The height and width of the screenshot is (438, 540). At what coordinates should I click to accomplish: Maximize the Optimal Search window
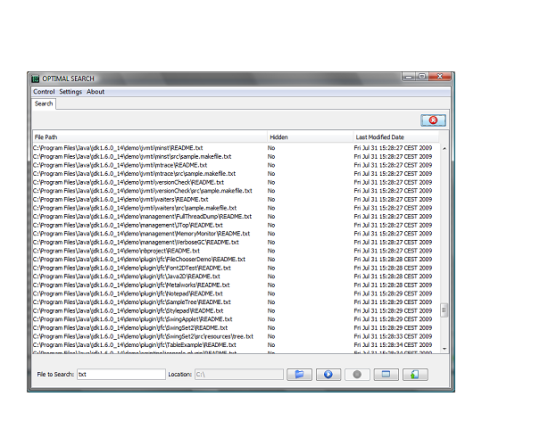point(422,76)
